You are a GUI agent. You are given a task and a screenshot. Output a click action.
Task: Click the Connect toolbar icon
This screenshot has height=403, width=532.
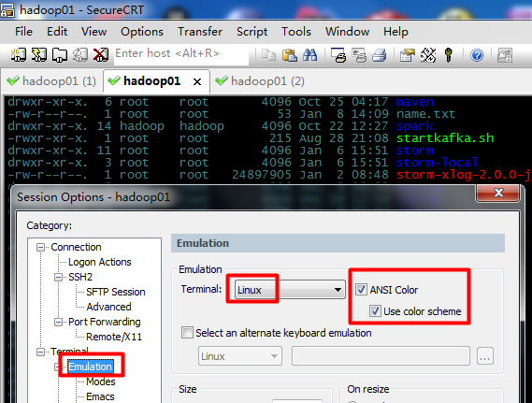[19, 54]
